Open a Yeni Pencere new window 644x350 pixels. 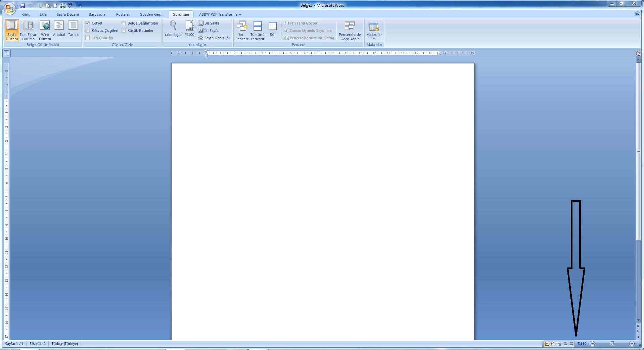tap(242, 31)
